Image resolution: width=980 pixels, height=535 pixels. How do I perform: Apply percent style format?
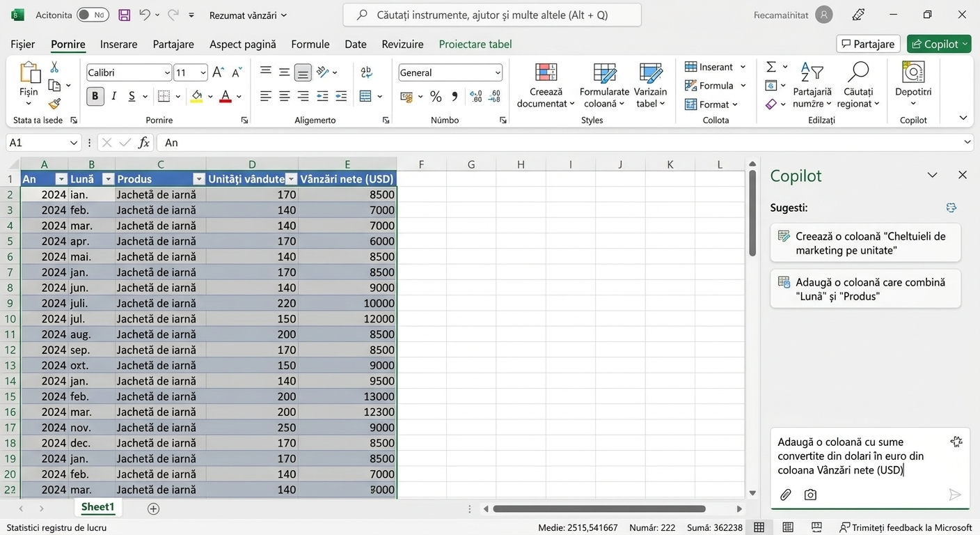436,96
